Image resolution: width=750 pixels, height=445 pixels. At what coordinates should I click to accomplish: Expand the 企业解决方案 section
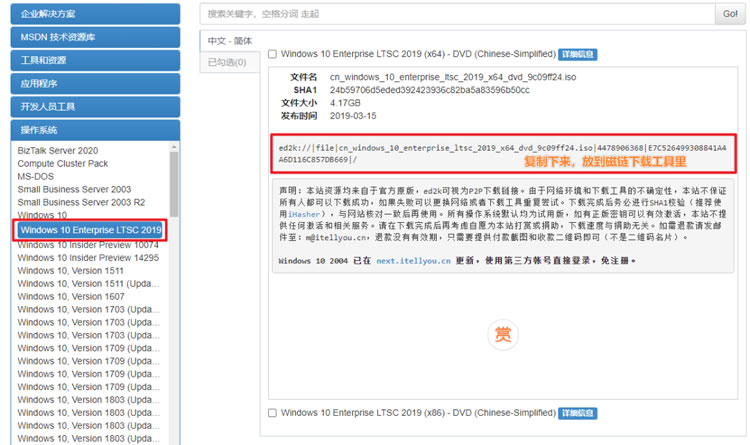tap(95, 14)
